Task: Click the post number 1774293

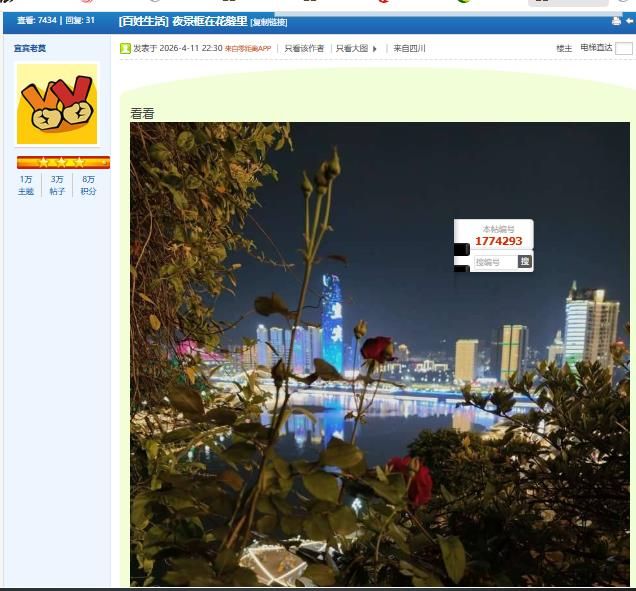Action: tap(498, 241)
